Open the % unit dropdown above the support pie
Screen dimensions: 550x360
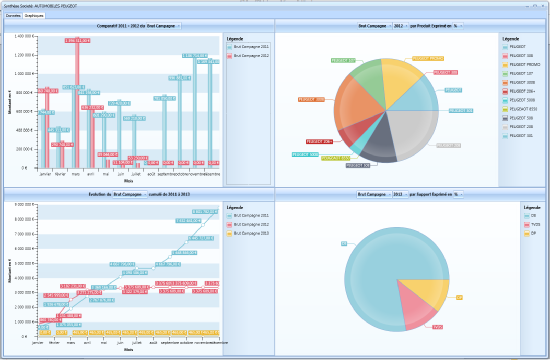click(x=458, y=194)
